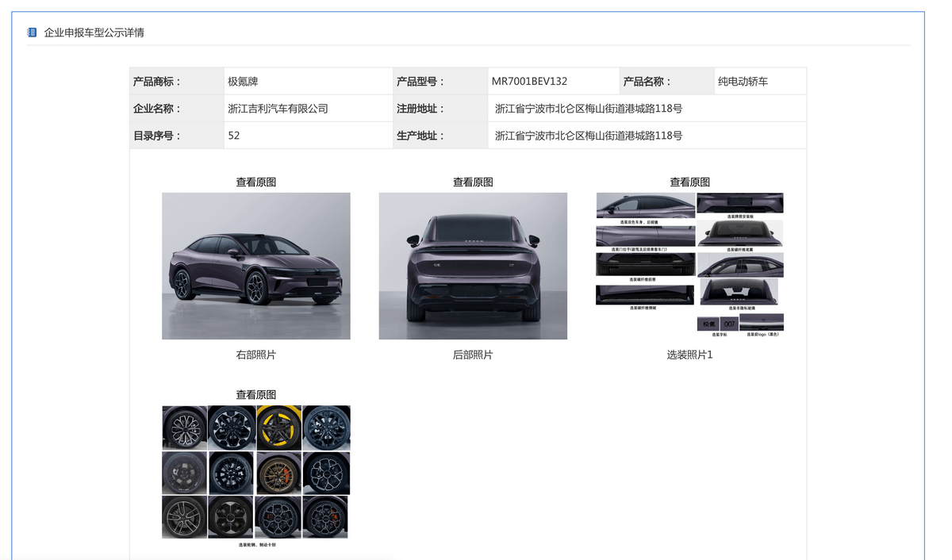Click the 注册地址 address value

point(588,109)
